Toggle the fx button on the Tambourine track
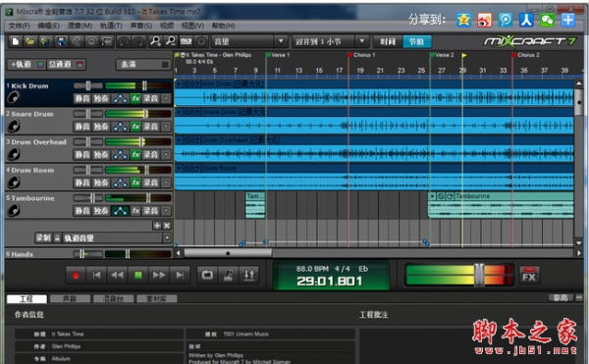The image size is (589, 364). tap(135, 211)
